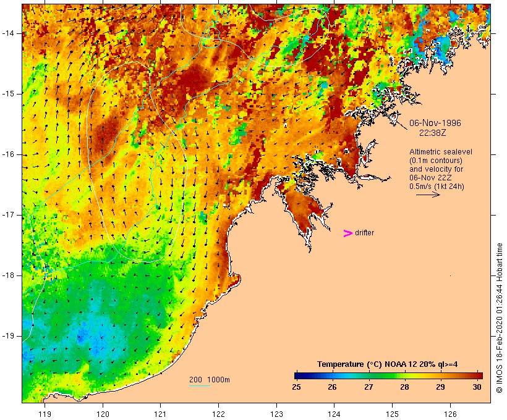Click the longitude label '125'
The image size is (507, 420).
pos(392,414)
